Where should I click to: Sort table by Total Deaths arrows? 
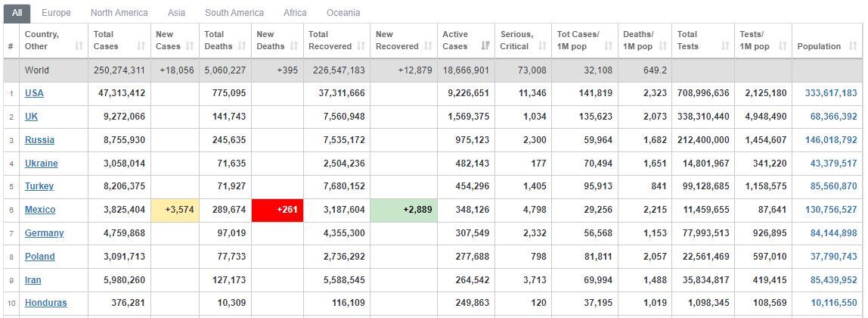(x=242, y=46)
